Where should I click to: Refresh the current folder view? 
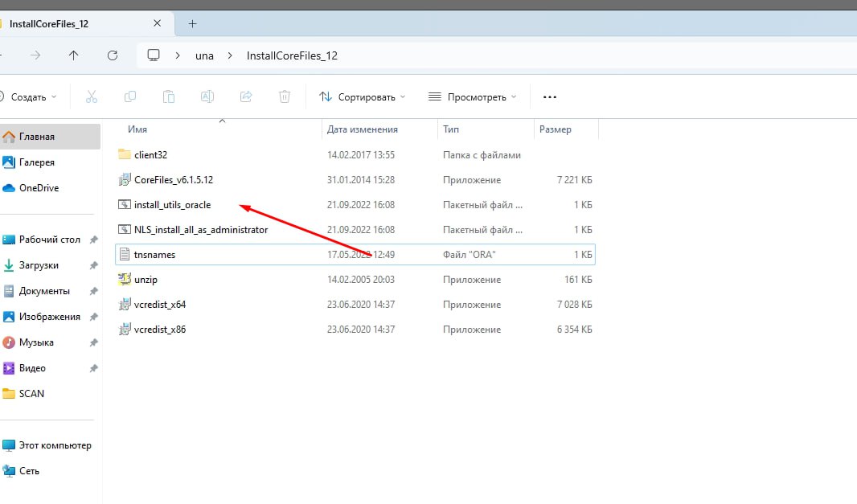(x=113, y=55)
